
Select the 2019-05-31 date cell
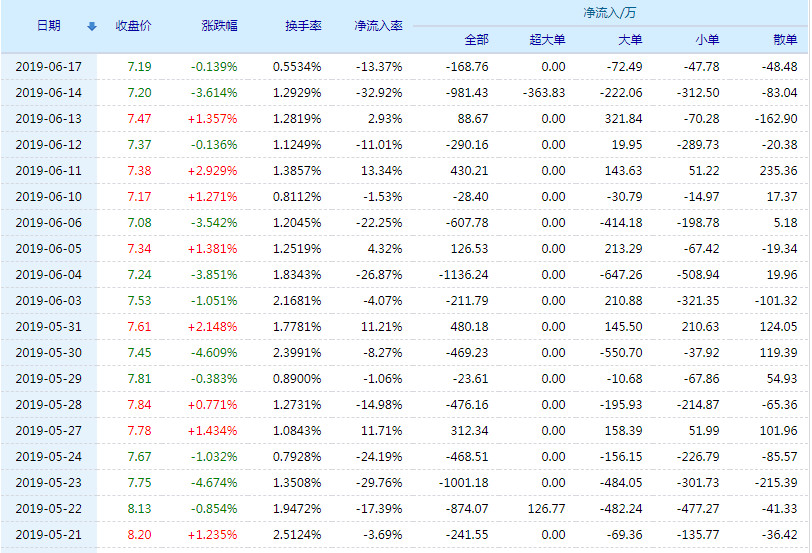point(49,327)
